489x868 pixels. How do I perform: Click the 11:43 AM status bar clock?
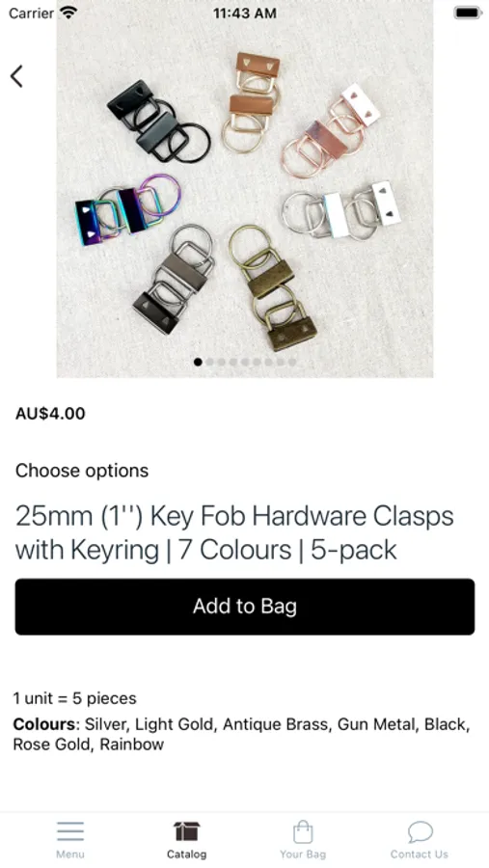[x=245, y=14]
